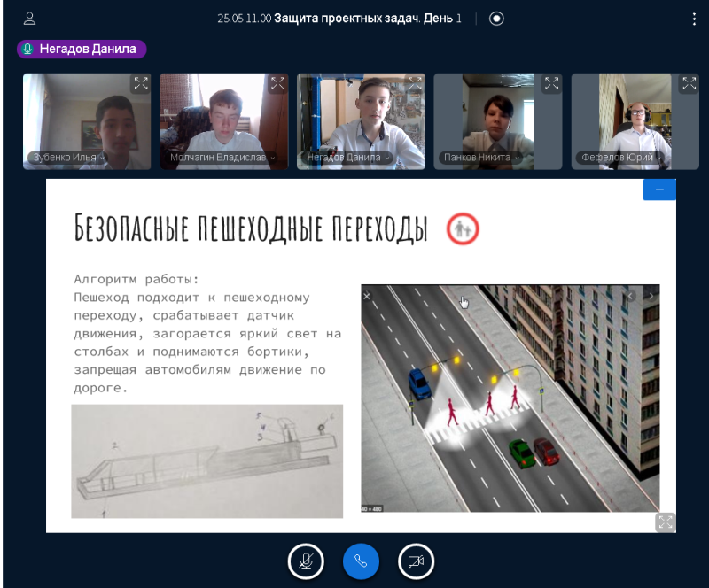Click the Негадов Данила talking indicator
This screenshot has width=709, height=588.
coord(81,50)
